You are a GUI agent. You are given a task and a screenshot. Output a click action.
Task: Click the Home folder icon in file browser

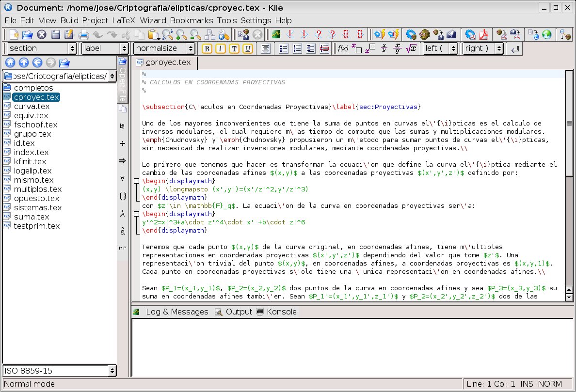10,63
